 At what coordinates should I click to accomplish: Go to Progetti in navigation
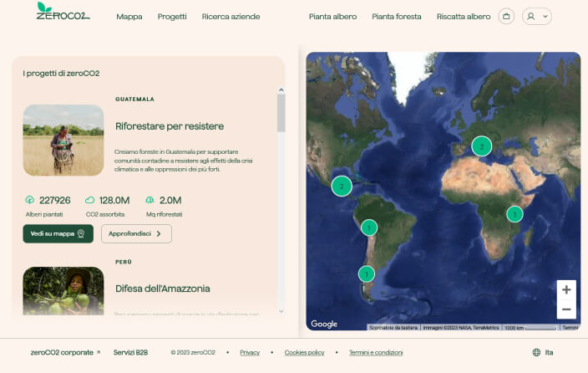pyautogui.click(x=172, y=17)
